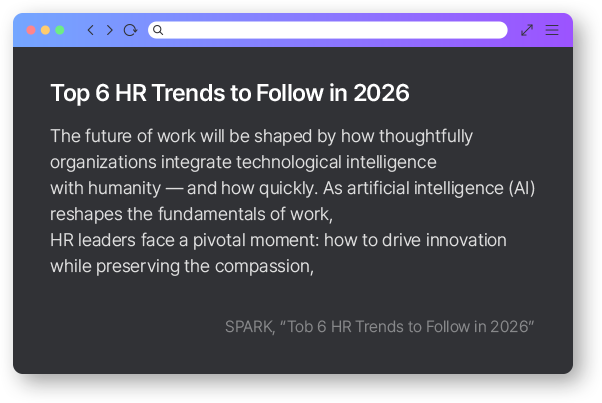Click the line starting "with humanity"

[293, 188]
